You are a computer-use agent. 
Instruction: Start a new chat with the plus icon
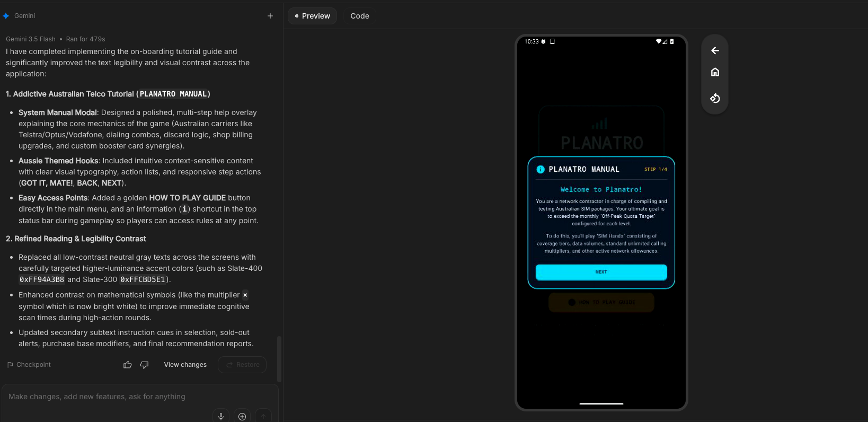coord(270,16)
